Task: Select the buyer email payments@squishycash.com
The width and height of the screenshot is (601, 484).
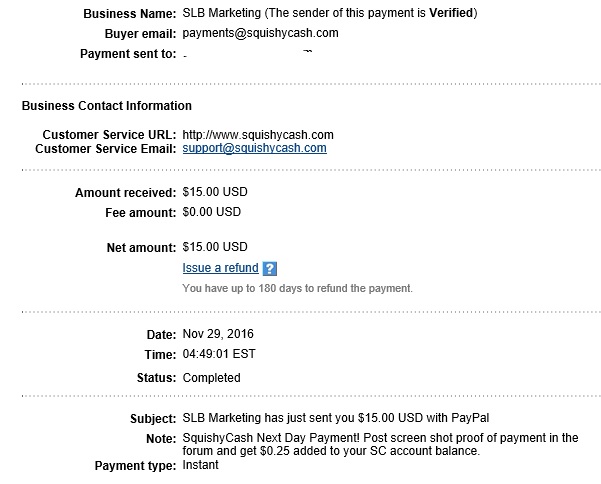Action: click(x=260, y=33)
